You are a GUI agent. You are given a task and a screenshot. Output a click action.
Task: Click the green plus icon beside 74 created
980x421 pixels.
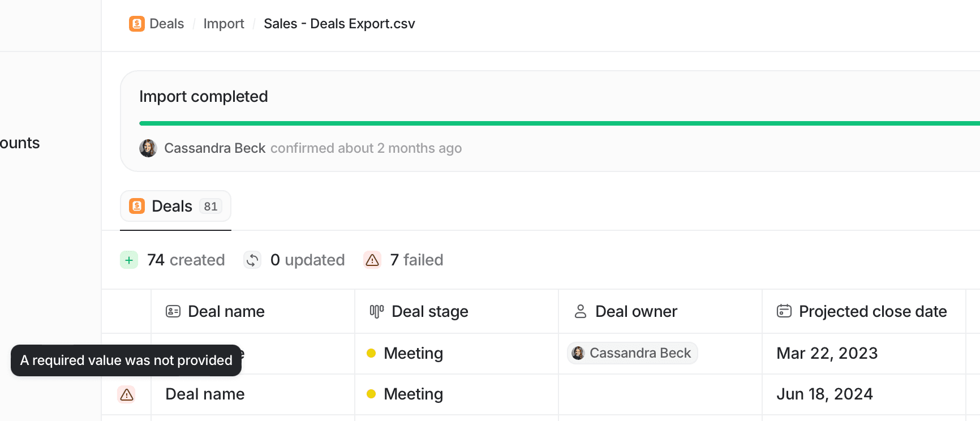129,260
